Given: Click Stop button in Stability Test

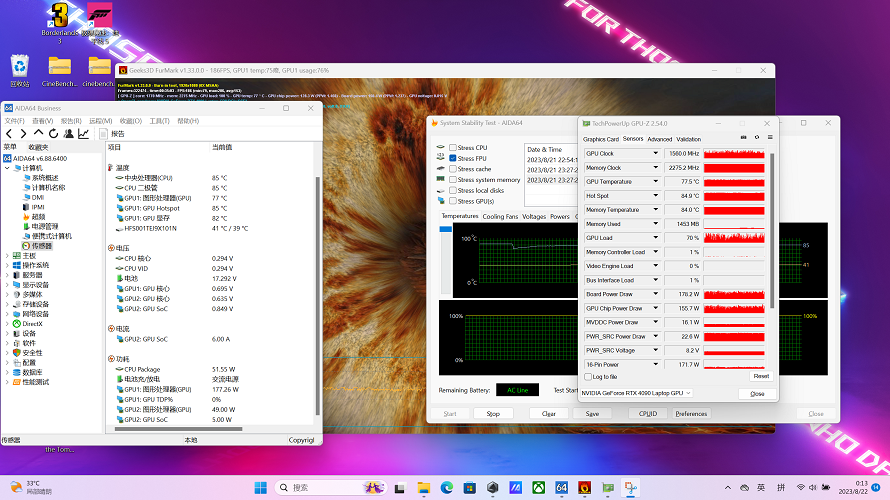Looking at the screenshot, I should click(493, 414).
